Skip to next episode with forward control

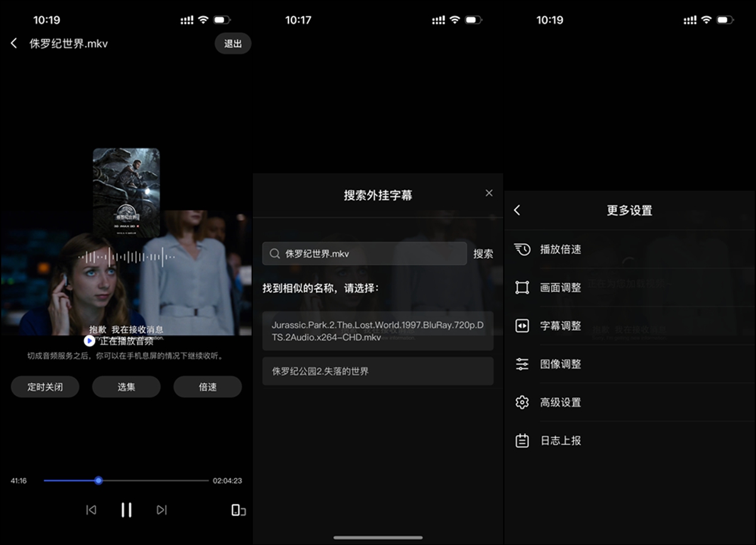tap(161, 510)
